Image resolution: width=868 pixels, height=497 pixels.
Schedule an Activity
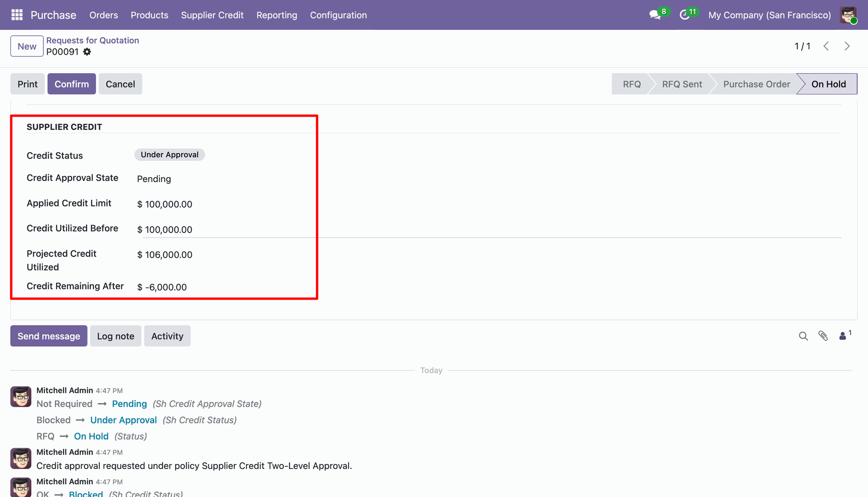tap(167, 336)
